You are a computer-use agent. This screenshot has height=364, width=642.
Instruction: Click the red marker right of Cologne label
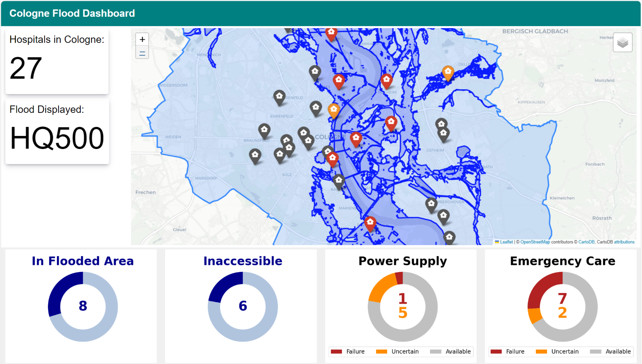[356, 138]
